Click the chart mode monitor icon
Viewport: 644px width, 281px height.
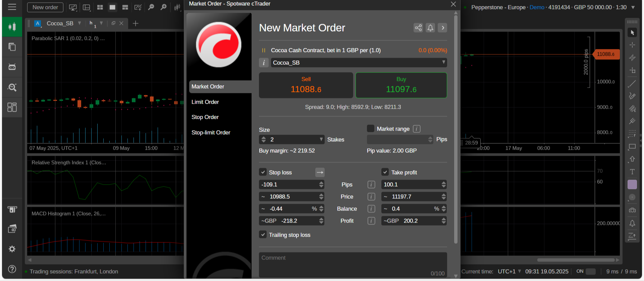click(x=73, y=7)
